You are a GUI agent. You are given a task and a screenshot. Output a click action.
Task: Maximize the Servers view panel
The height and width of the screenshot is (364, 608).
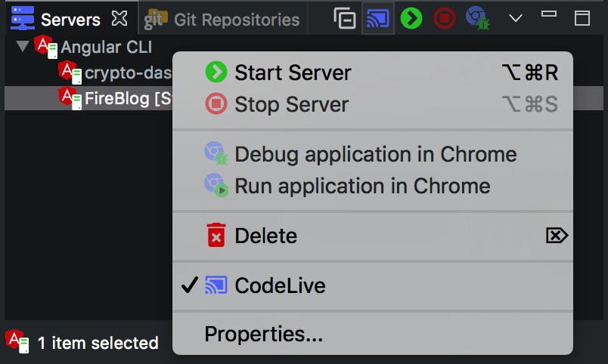pos(582,18)
